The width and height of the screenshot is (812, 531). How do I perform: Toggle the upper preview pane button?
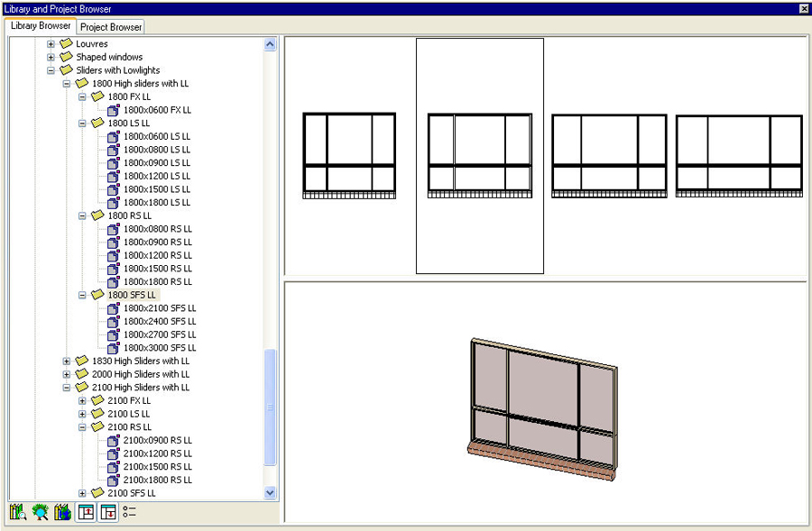click(x=86, y=512)
